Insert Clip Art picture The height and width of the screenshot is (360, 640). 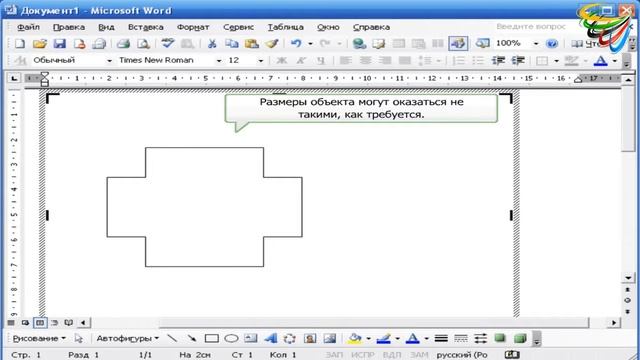(x=310, y=338)
